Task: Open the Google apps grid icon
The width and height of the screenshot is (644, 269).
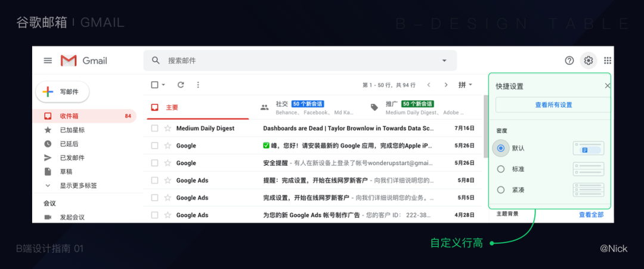Action: (x=608, y=60)
